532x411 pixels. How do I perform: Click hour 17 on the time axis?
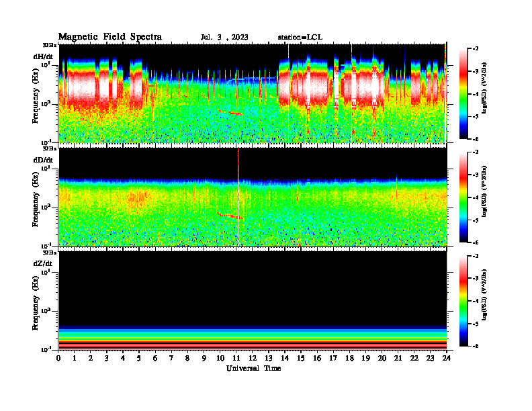333,359
